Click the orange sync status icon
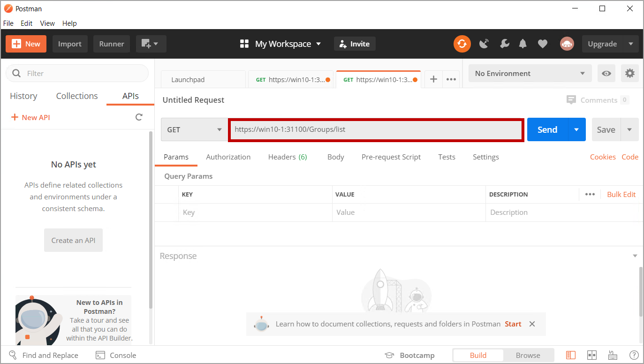 tap(462, 44)
